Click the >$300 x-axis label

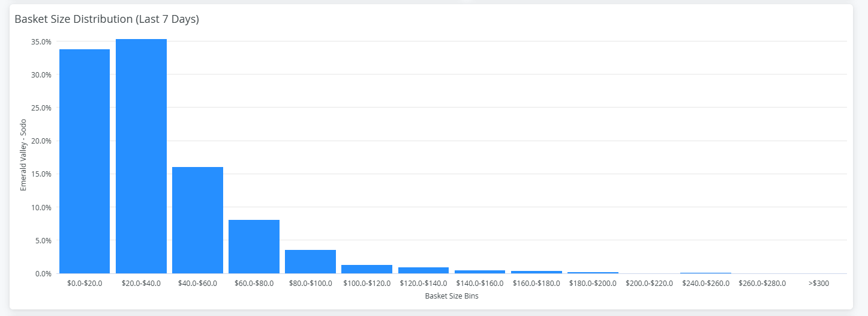click(x=819, y=283)
